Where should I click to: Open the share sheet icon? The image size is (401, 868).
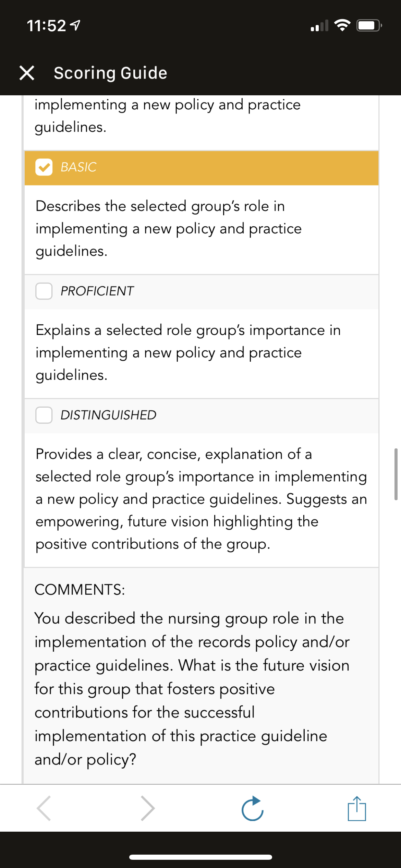[x=357, y=808]
